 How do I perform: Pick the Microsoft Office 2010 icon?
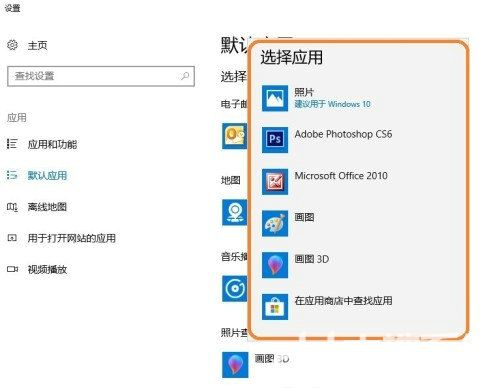point(275,182)
